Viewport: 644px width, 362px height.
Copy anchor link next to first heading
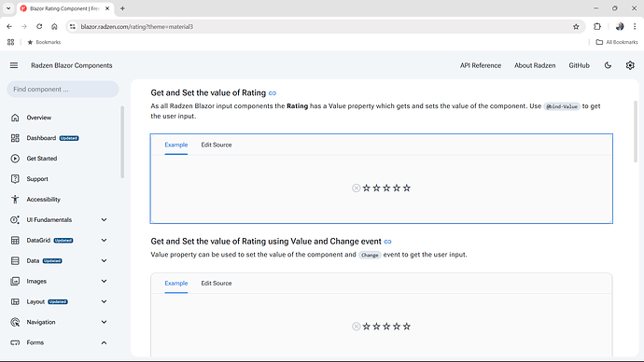(273, 93)
